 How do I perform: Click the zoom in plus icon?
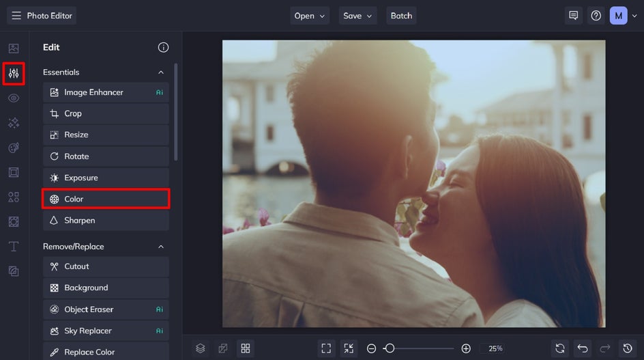466,348
